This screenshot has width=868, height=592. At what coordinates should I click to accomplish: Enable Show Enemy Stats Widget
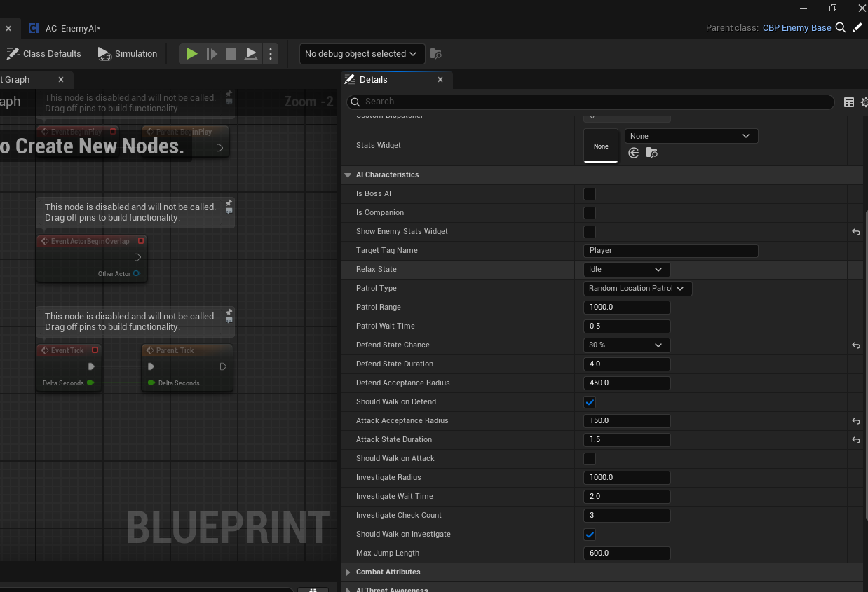[x=589, y=231]
